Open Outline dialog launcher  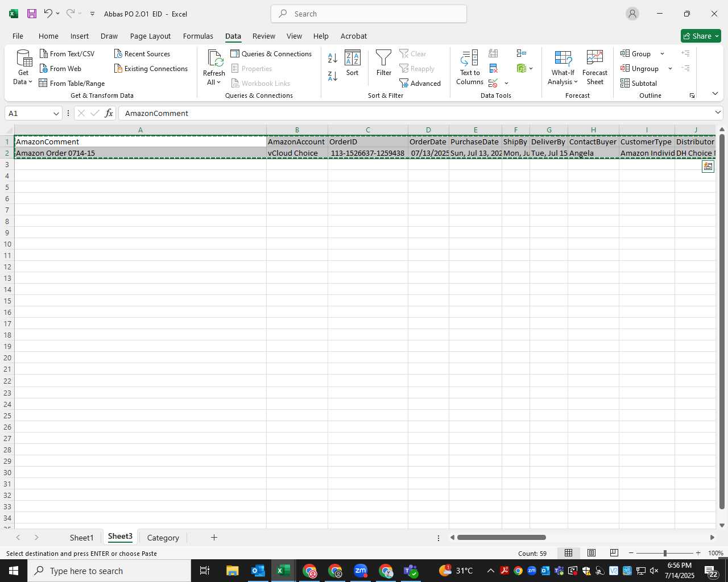click(x=692, y=95)
